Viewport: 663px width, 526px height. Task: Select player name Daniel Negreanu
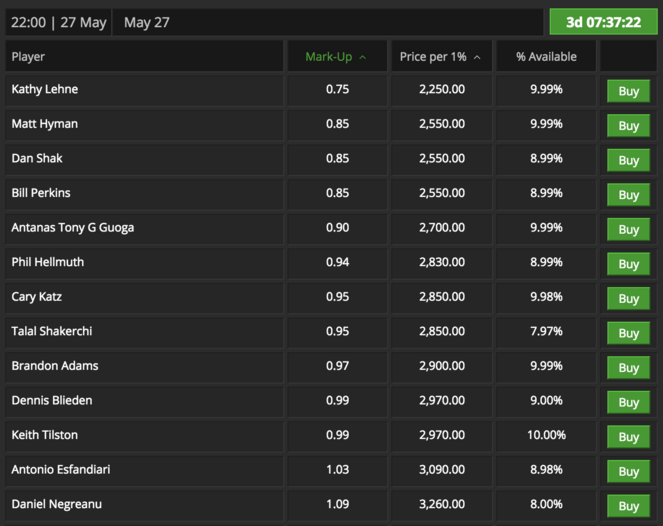pos(57,504)
